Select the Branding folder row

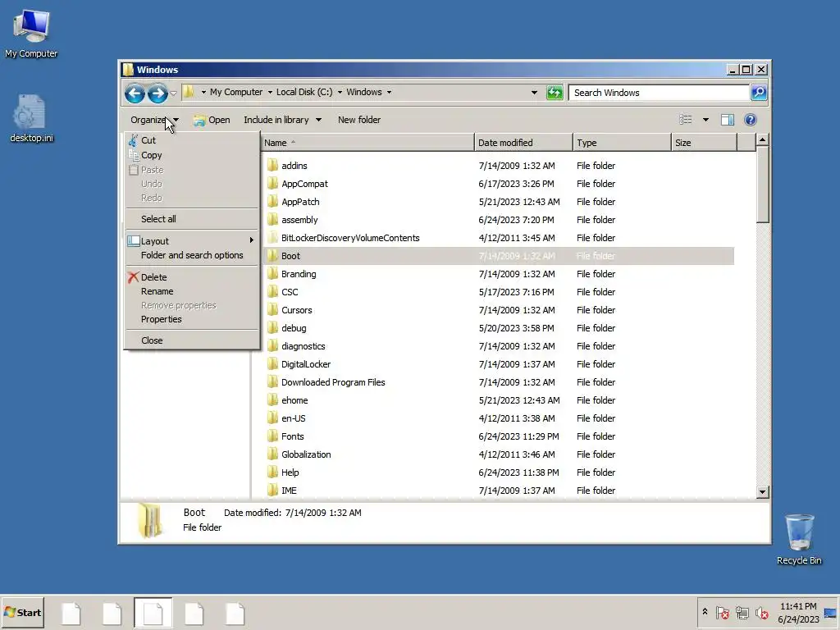pos(499,274)
